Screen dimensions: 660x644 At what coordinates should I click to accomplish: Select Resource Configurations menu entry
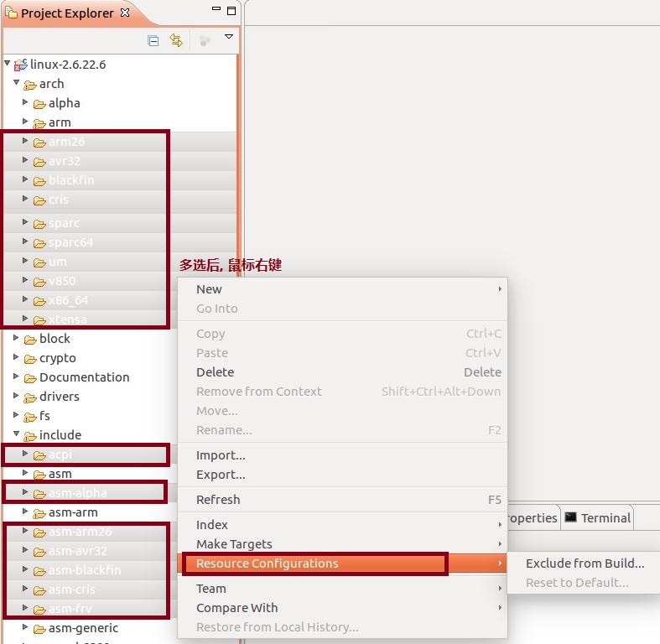tap(267, 563)
